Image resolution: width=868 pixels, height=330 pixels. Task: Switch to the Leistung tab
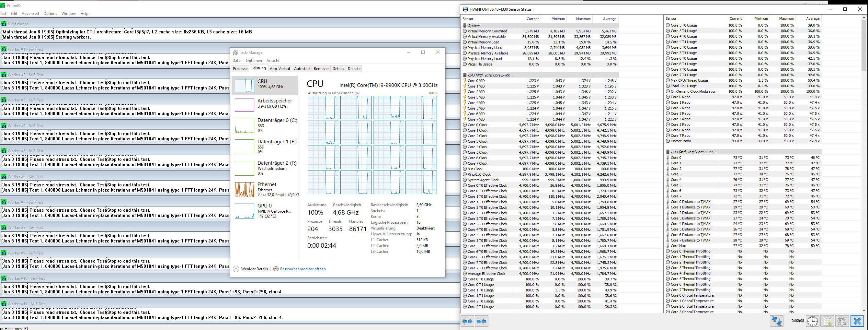[258, 68]
